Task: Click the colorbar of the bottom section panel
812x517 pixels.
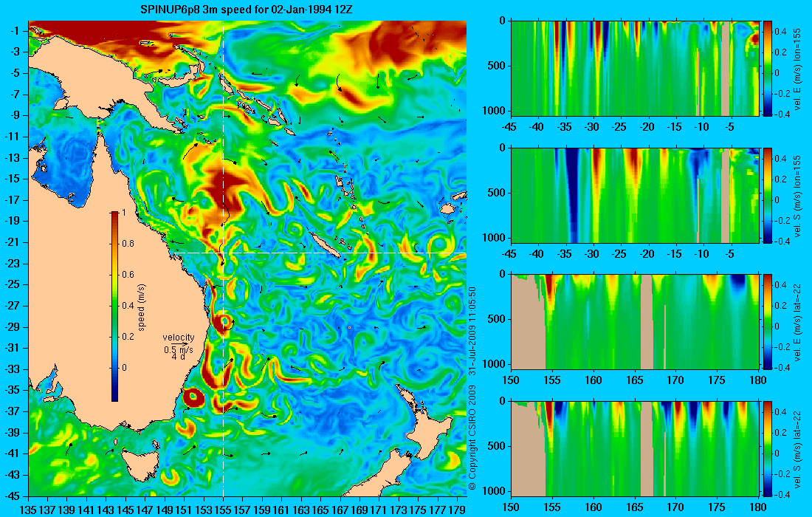Action: click(x=768, y=448)
